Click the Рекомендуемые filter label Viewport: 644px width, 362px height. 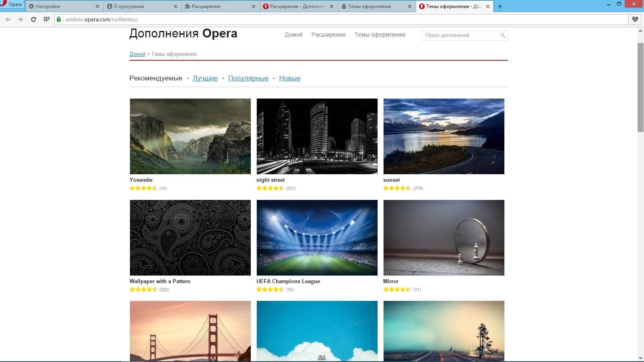click(x=156, y=78)
